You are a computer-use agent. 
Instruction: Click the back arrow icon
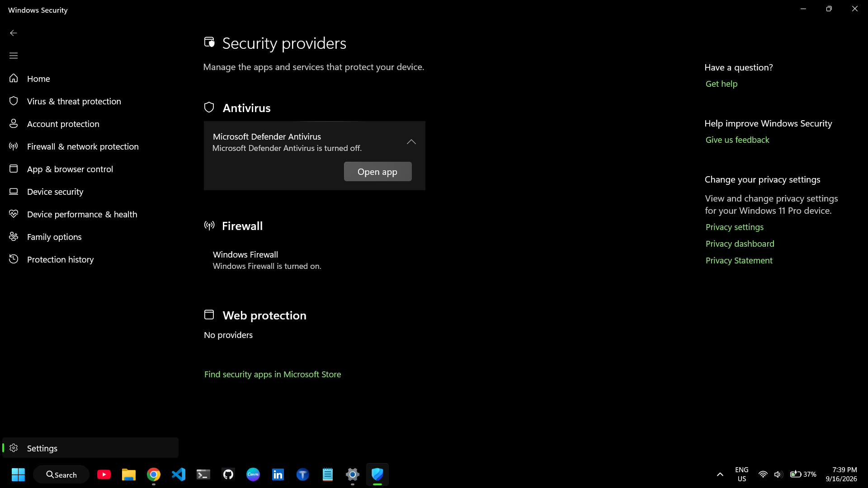click(14, 33)
